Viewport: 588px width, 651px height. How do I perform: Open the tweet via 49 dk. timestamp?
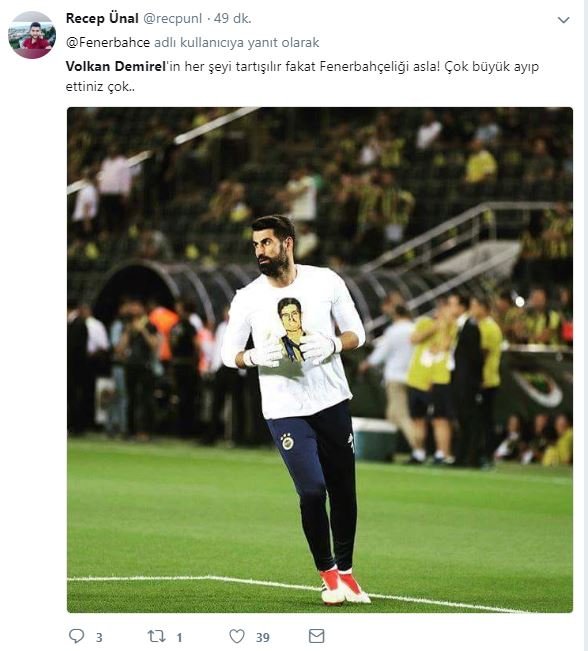[x=233, y=18]
